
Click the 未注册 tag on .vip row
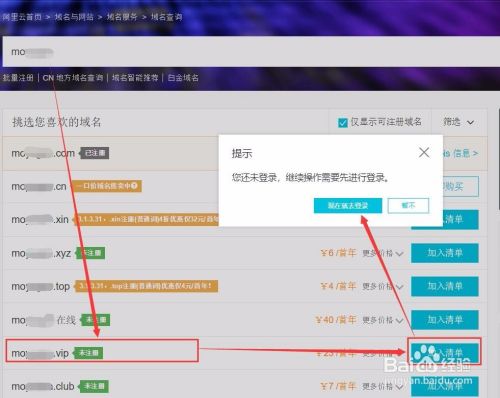point(88,353)
